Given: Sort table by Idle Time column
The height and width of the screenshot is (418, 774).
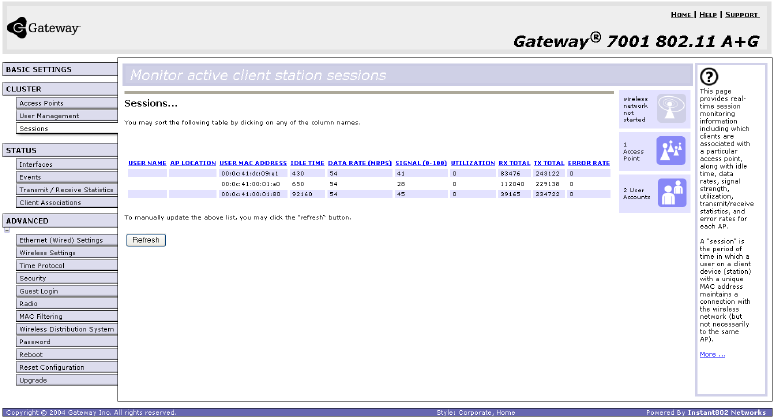Looking at the screenshot, I should (x=307, y=163).
